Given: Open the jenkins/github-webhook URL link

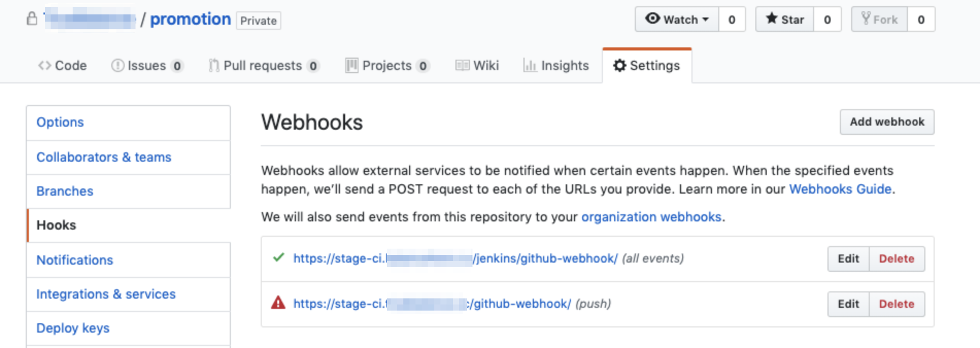Looking at the screenshot, I should [x=455, y=258].
